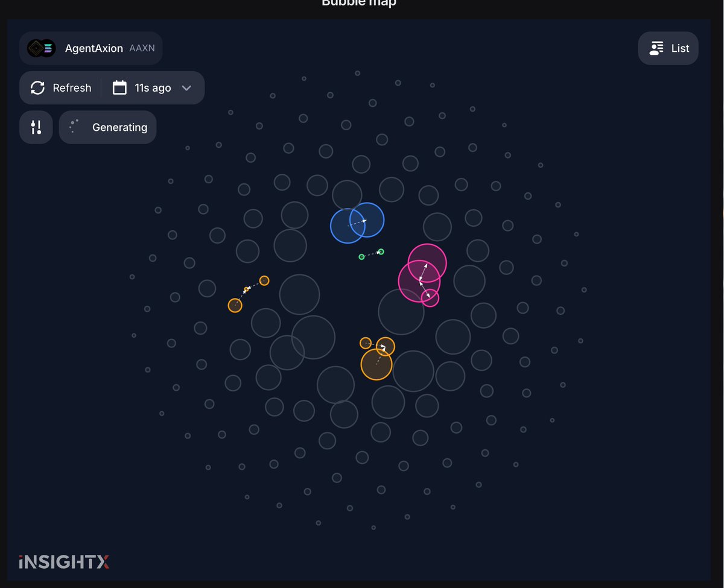This screenshot has height=588, width=724.
Task: Click the AAXN ticker label
Action: point(142,48)
